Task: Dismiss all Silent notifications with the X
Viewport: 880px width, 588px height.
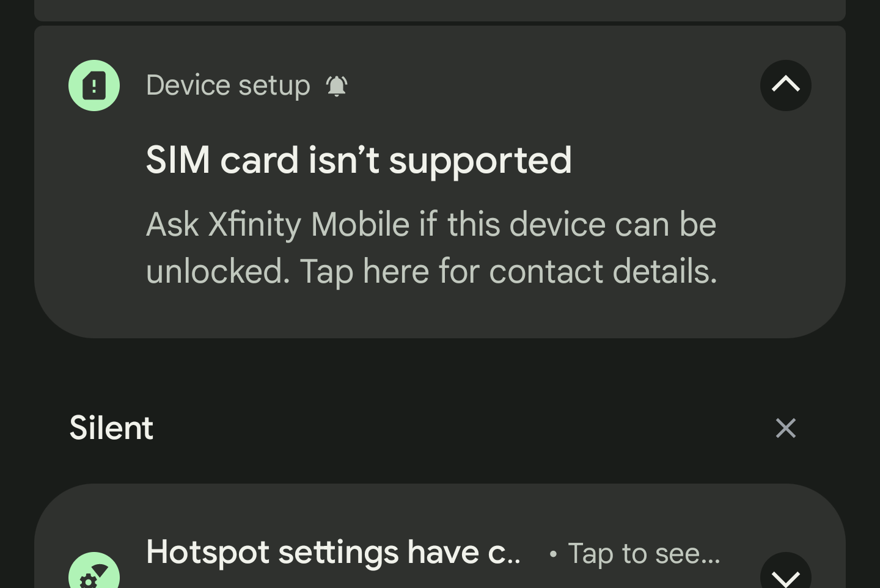Action: [786, 428]
